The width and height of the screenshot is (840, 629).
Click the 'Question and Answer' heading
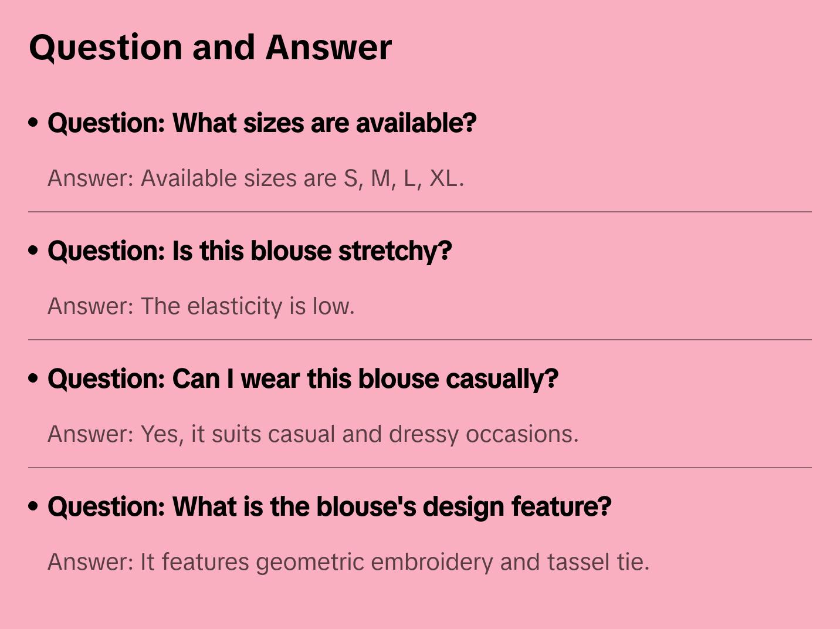pyautogui.click(x=210, y=48)
